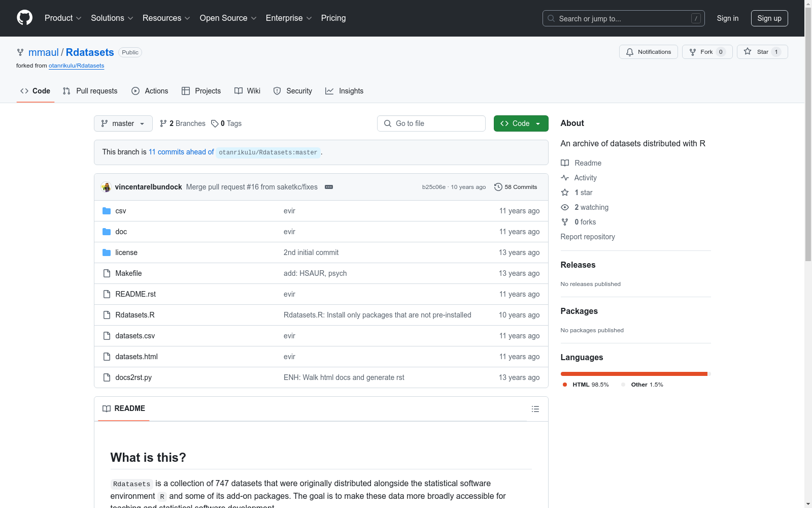Click the GitHub logo icon
The width and height of the screenshot is (812, 508).
24,18
